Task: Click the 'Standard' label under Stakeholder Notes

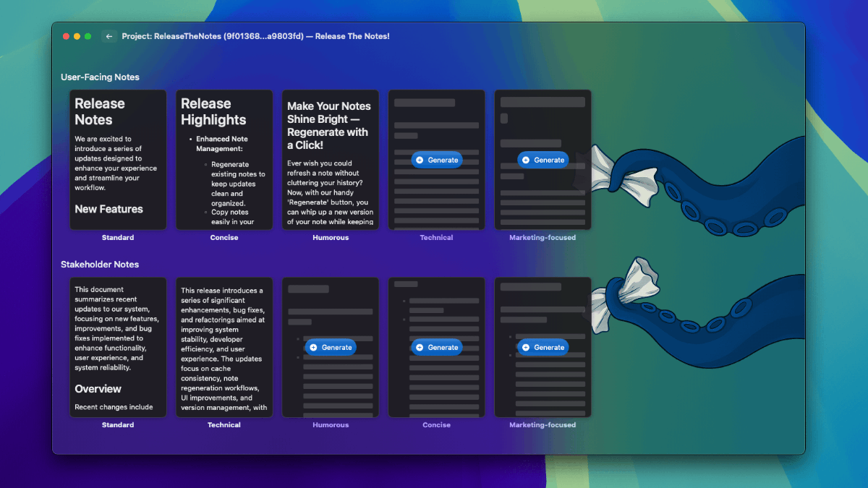Action: 118,425
